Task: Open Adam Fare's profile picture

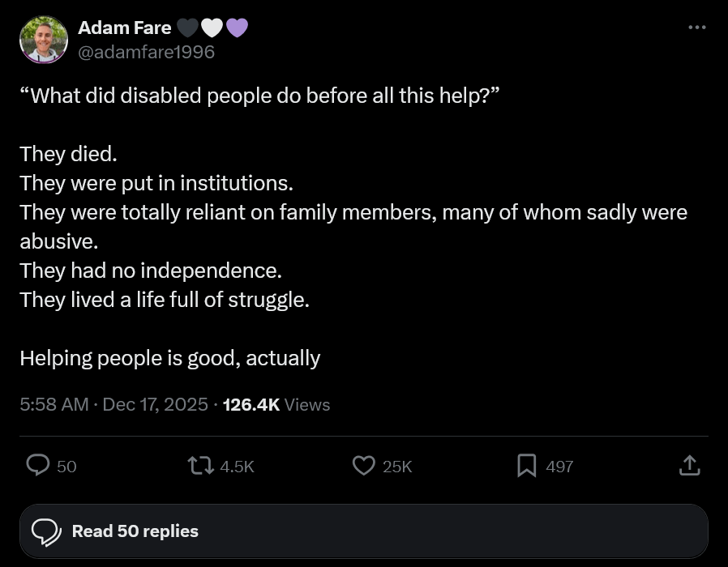Action: pyautogui.click(x=43, y=40)
